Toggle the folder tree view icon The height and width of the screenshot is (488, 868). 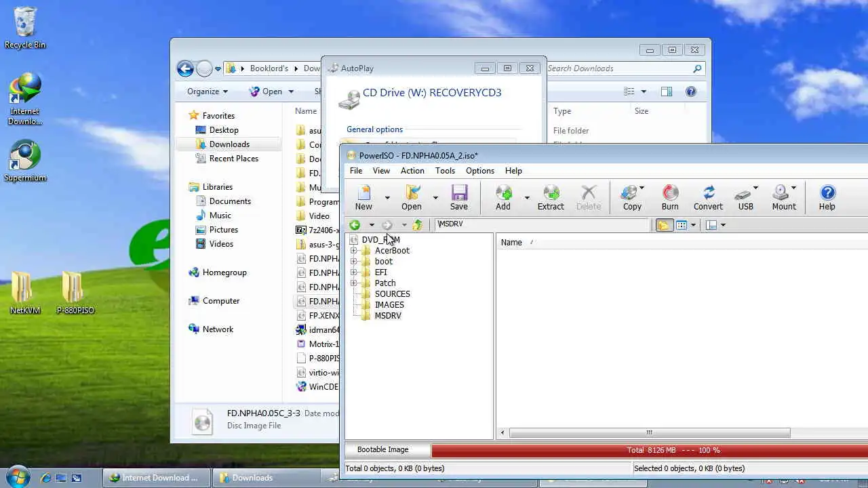tap(664, 225)
